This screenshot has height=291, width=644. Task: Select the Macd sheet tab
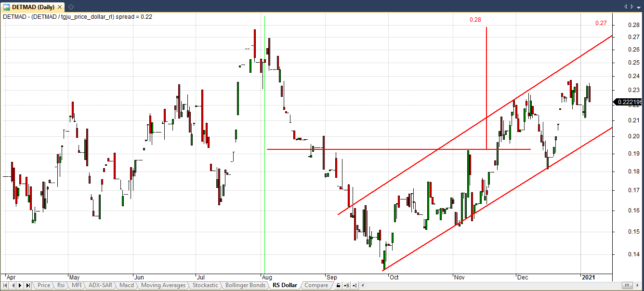(126, 285)
